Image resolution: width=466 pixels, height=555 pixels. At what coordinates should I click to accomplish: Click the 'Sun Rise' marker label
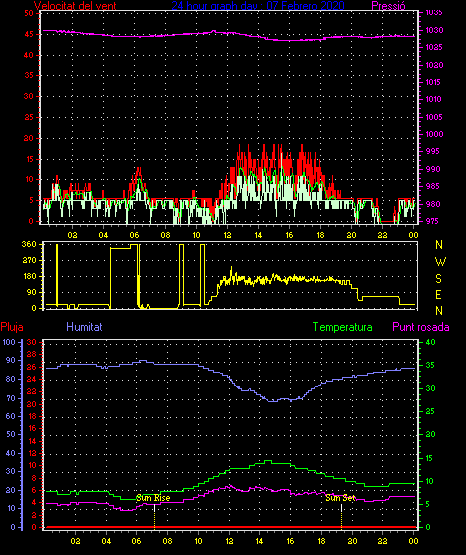(x=153, y=498)
